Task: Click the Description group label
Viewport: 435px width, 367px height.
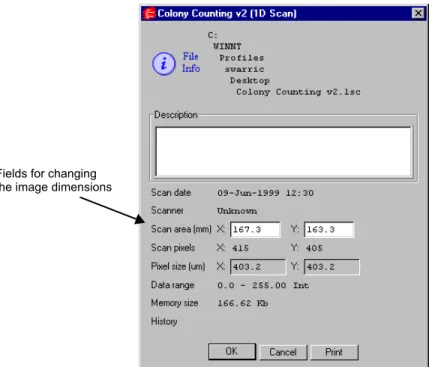Action: [176, 115]
